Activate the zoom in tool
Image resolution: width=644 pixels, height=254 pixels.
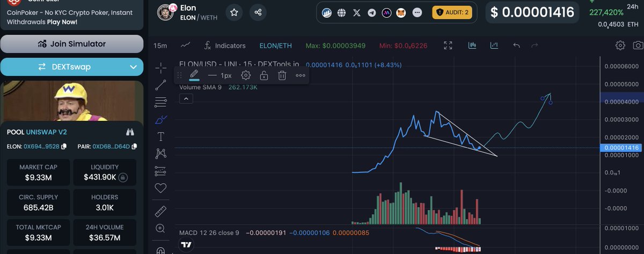click(160, 228)
